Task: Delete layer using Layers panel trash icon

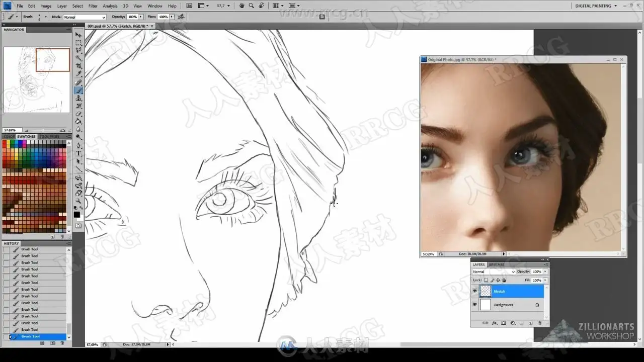Action: point(540,323)
